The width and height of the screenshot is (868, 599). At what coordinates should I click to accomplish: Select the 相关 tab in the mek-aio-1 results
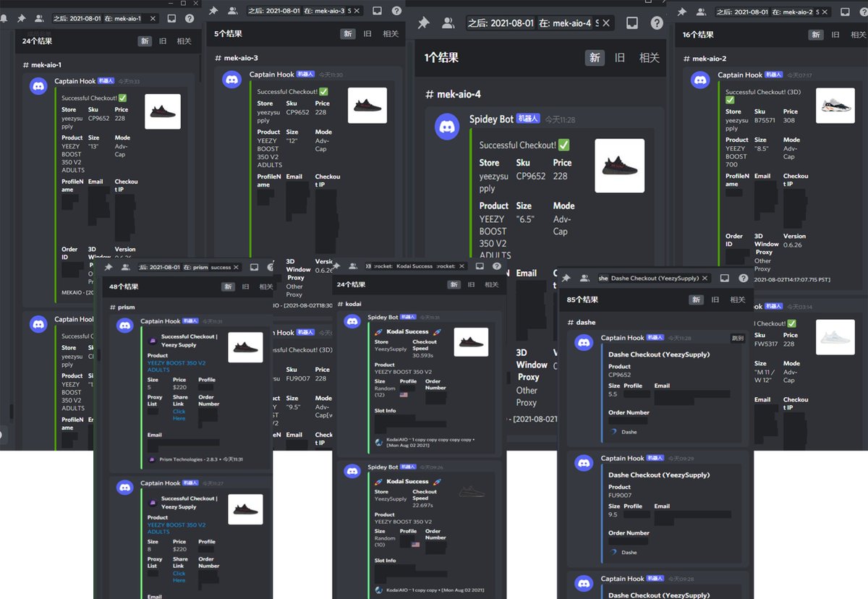[184, 41]
